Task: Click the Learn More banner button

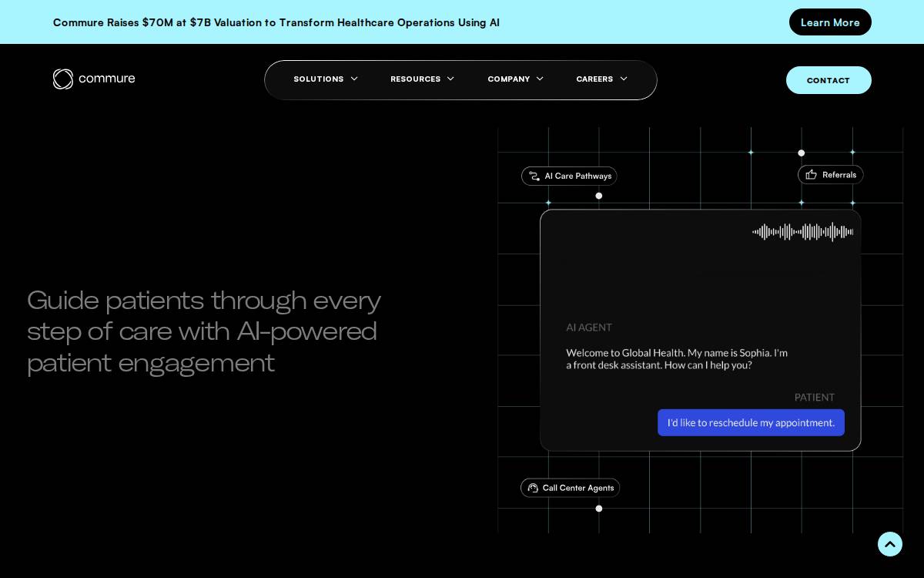Action: click(830, 22)
